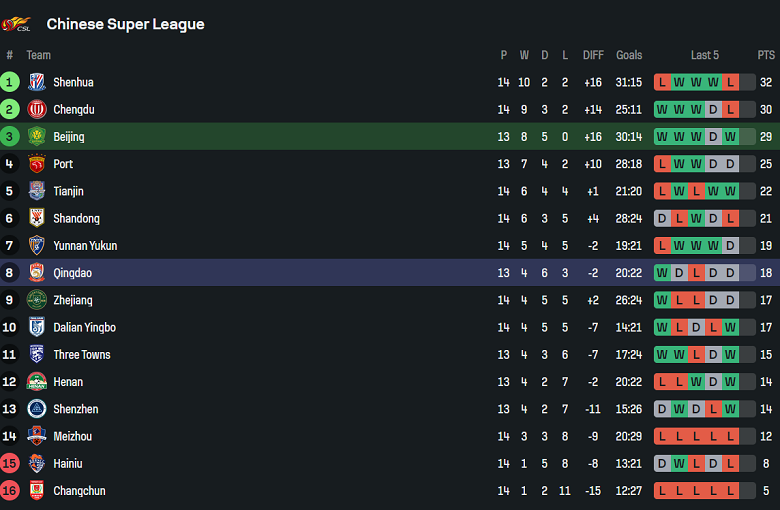Viewport: 780px width, 510px height.
Task: Click the Chengdu team crest icon
Action: [x=37, y=109]
